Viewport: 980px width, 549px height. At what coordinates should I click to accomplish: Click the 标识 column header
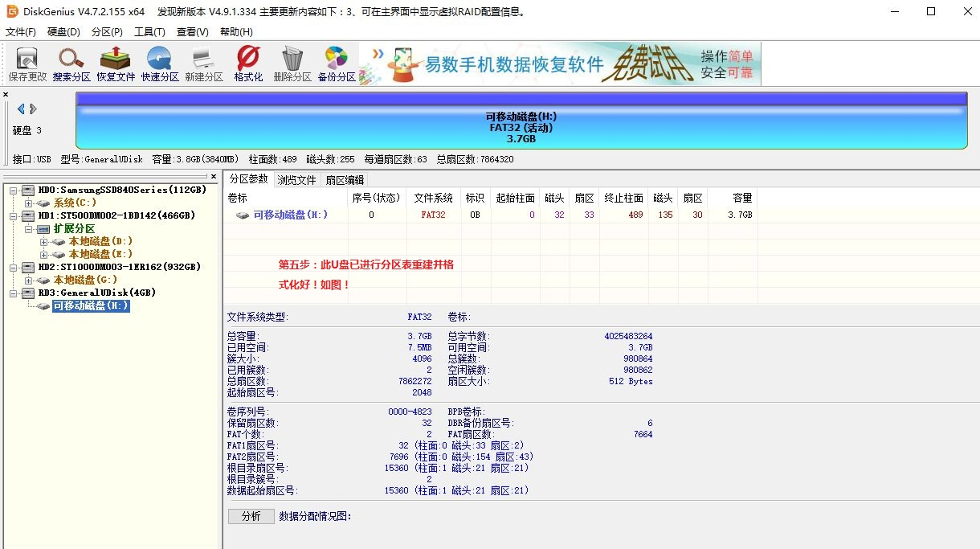(475, 198)
